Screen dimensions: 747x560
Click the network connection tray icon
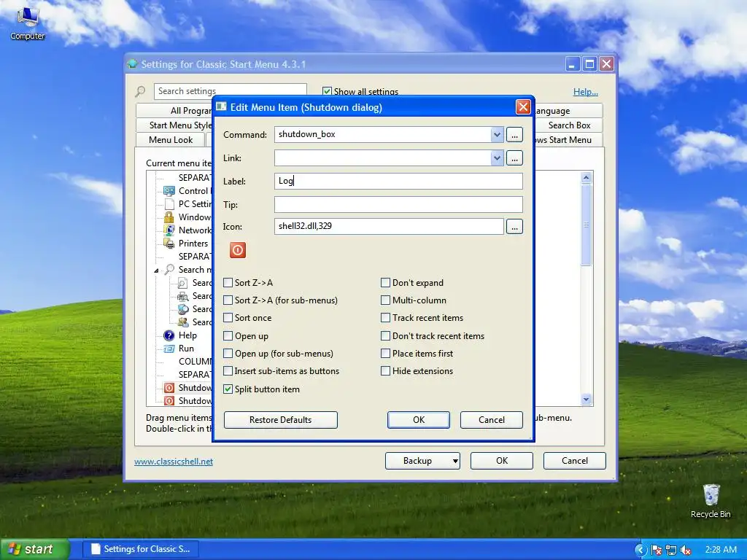click(x=671, y=550)
